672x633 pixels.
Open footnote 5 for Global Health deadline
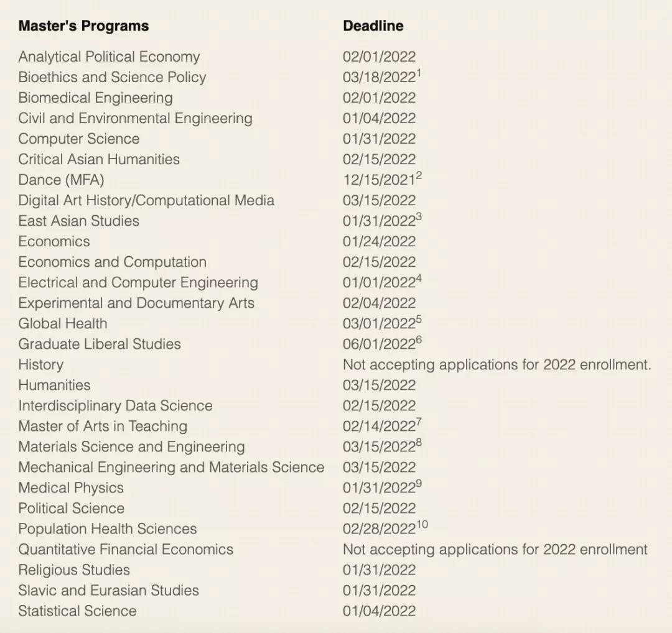click(419, 320)
